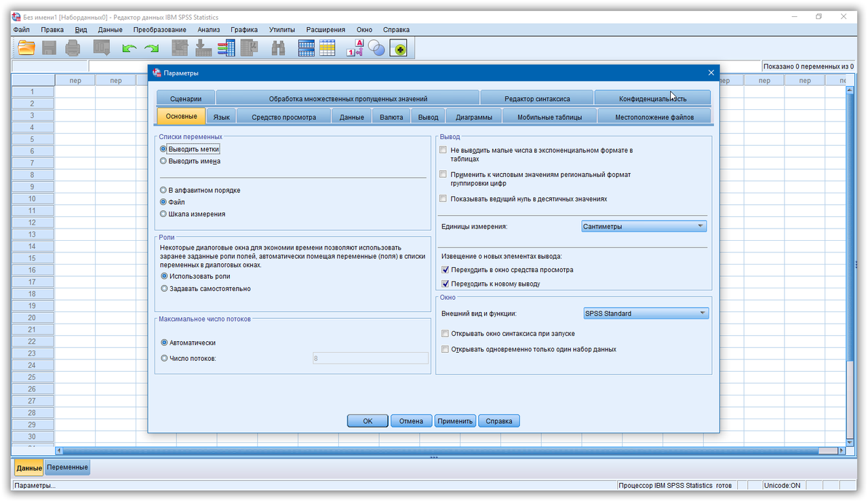Click the Число потоков input field
The width and height of the screenshot is (868, 502).
[x=370, y=358]
